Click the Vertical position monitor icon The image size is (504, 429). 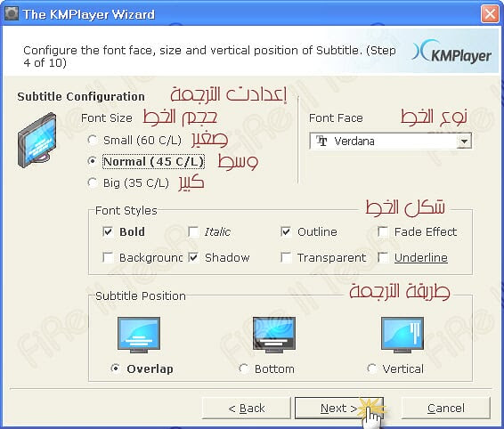pos(402,336)
